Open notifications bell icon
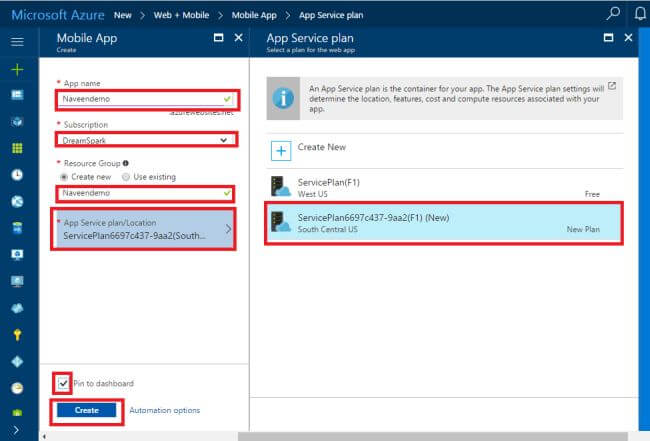 (640, 14)
